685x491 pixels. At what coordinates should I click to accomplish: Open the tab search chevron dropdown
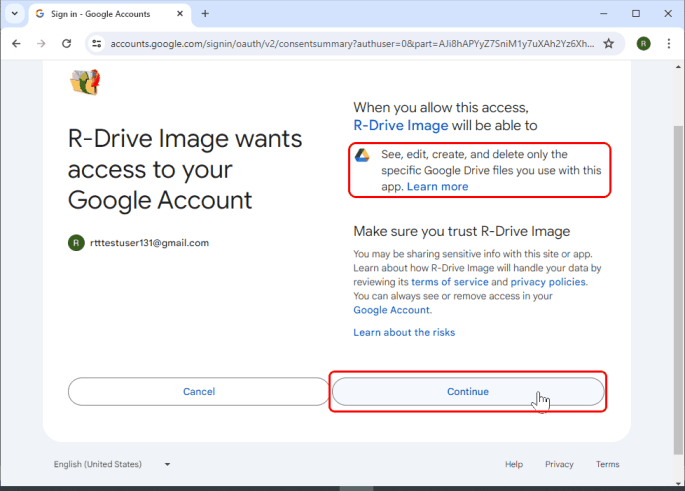pyautogui.click(x=14, y=14)
